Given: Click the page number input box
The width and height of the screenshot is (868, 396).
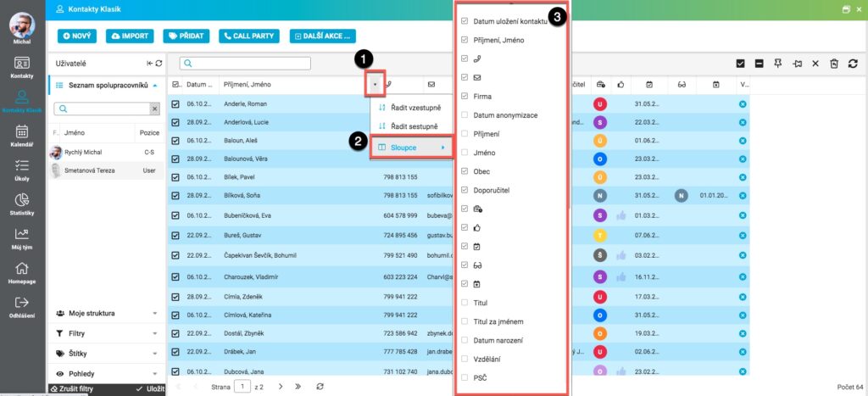Looking at the screenshot, I should (242, 386).
